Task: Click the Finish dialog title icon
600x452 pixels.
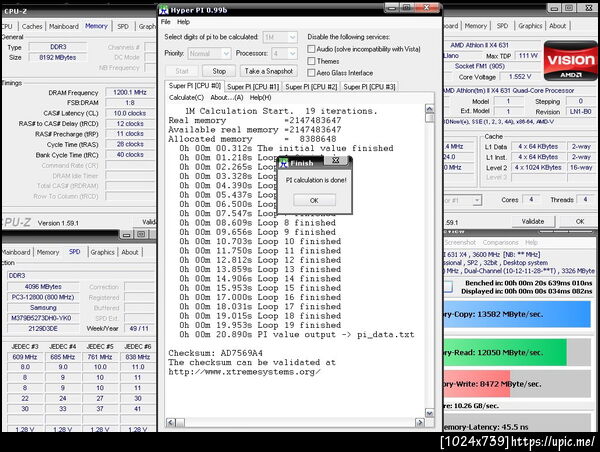Action: click(x=284, y=163)
